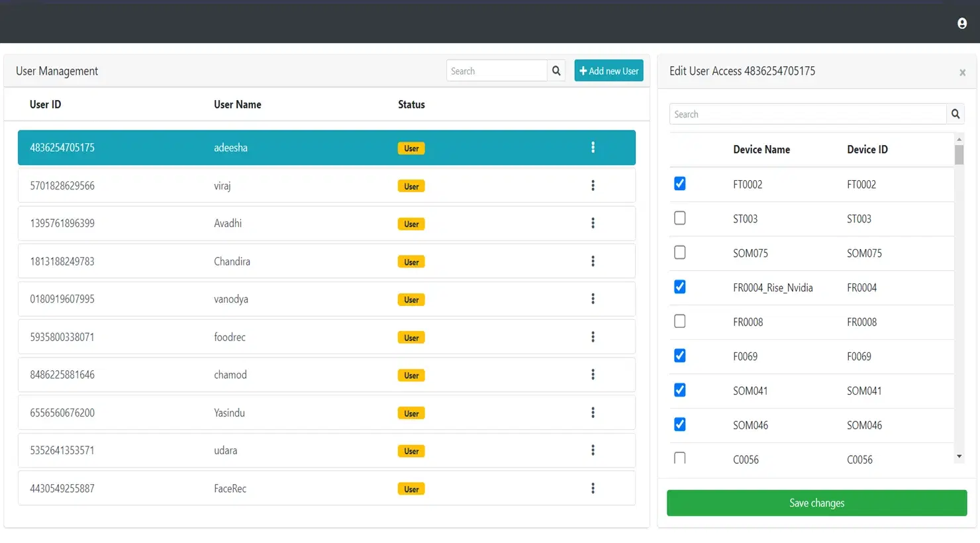
Task: Select user ID 1813188249783
Action: 62,261
